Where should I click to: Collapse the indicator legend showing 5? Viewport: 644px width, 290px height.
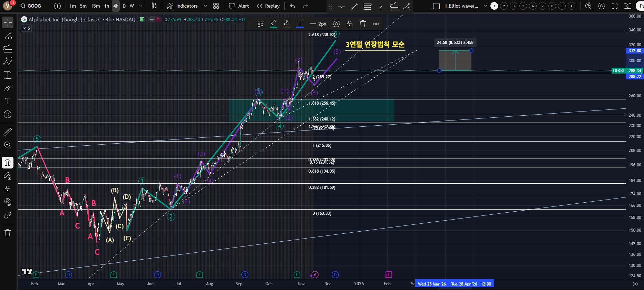coord(27,28)
